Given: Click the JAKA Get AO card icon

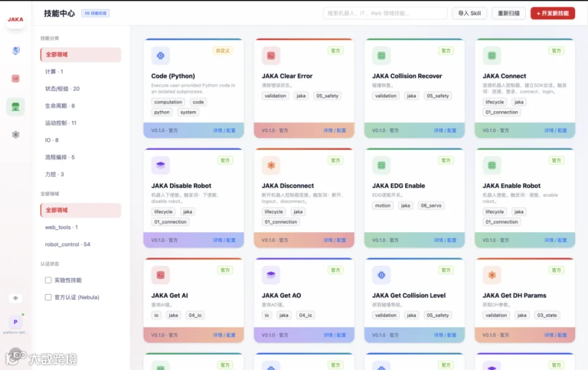Looking at the screenshot, I should tap(270, 275).
